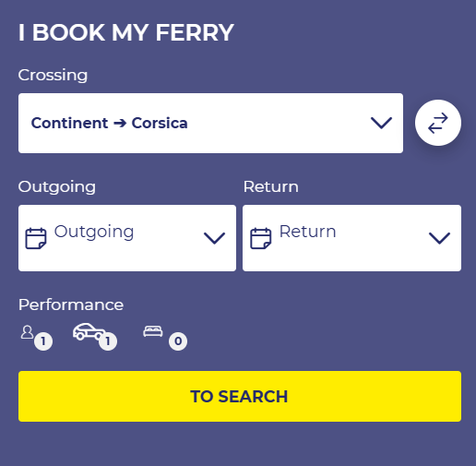Viewport: 476px width, 466px height.
Task: Click the cabin bed icon
Action: coord(153,331)
